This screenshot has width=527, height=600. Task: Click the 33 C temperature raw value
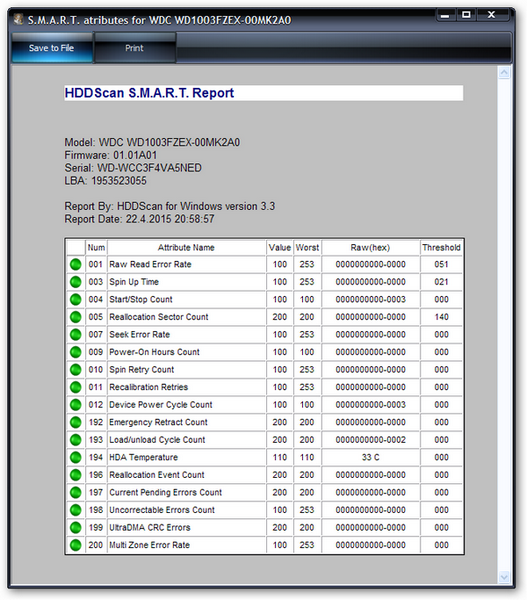pos(370,457)
